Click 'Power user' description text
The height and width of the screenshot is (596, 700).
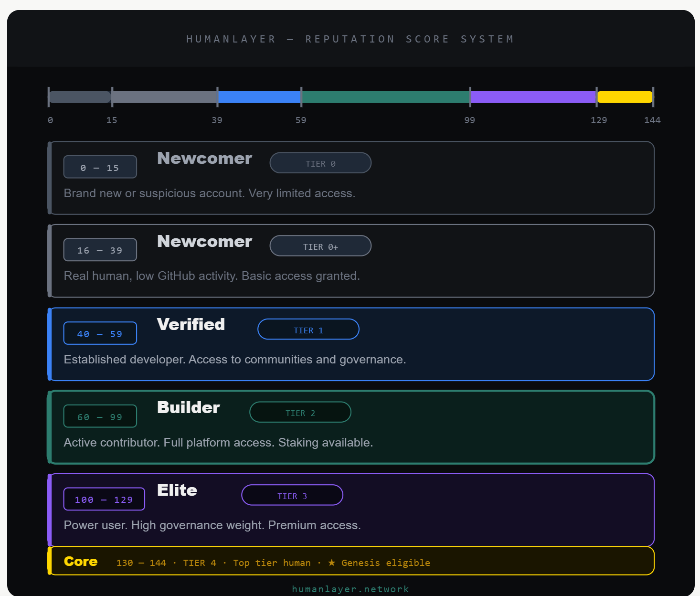pos(212,525)
